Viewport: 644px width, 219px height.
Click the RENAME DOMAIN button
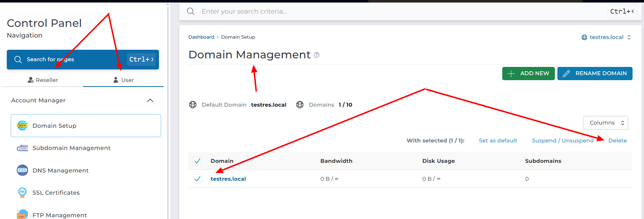click(595, 73)
